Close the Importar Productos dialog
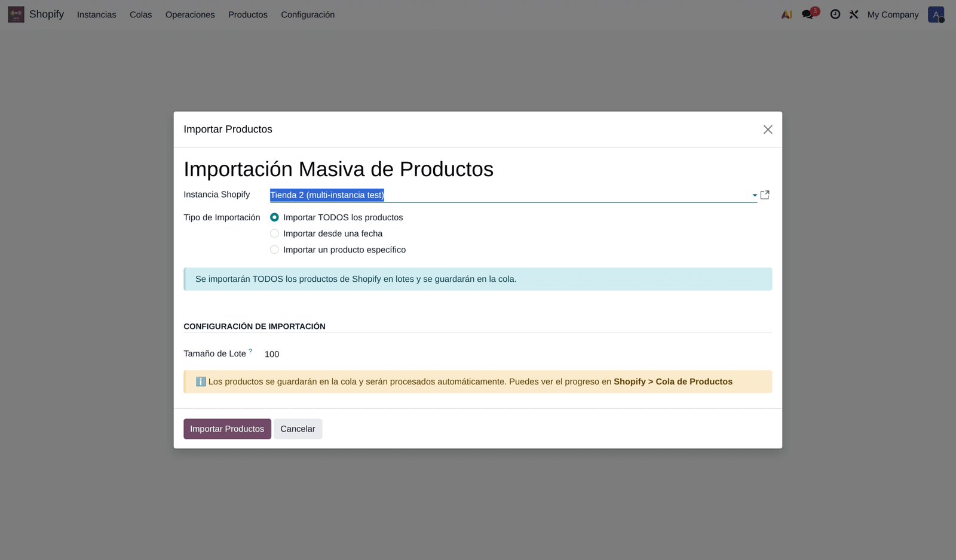The width and height of the screenshot is (956, 560). 768,130
